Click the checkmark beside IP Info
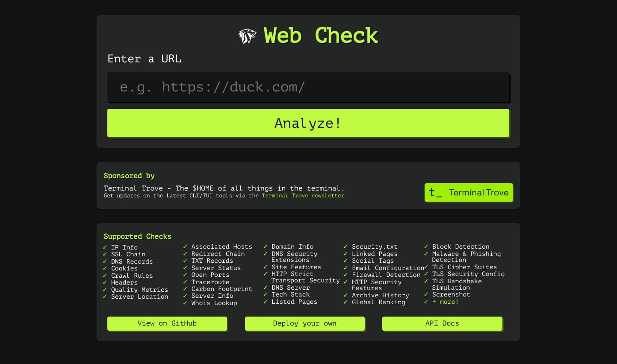This screenshot has height=364, width=617. (x=105, y=247)
